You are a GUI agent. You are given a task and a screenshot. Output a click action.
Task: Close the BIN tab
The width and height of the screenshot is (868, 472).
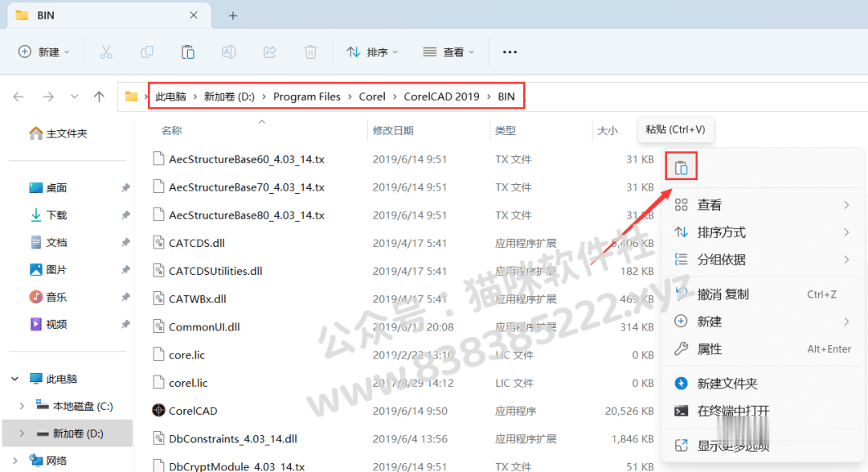tap(193, 15)
